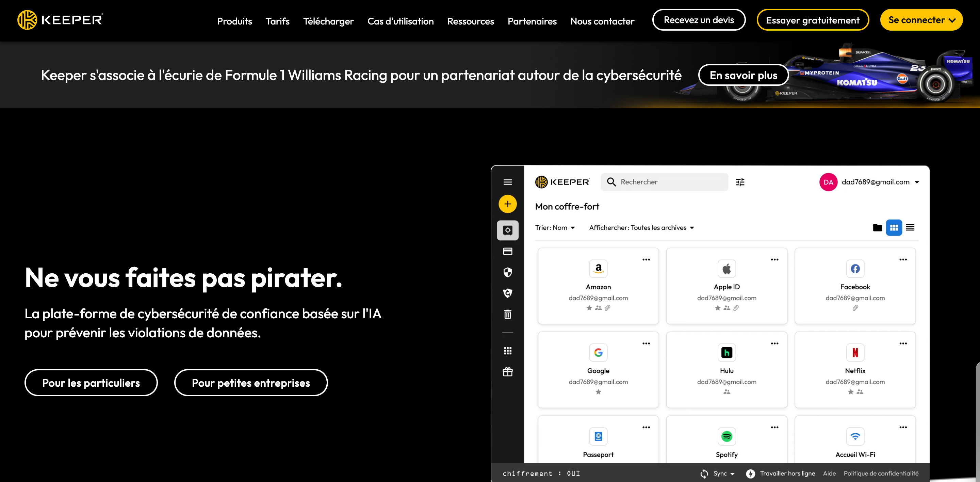Switch to folder view icon
The image size is (980, 482).
point(877,228)
